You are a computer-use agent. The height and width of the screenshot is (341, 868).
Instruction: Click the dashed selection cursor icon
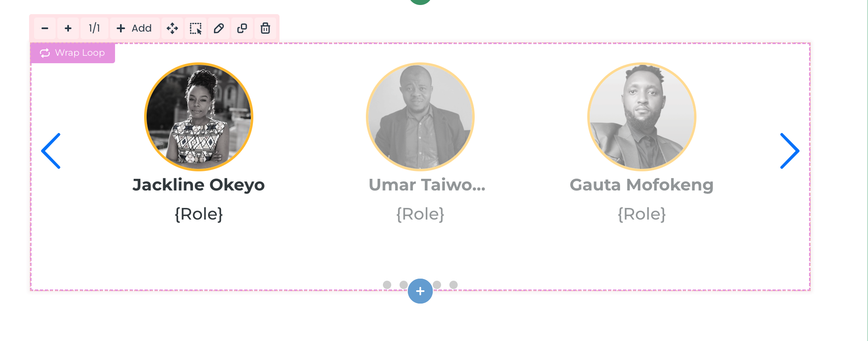196,28
